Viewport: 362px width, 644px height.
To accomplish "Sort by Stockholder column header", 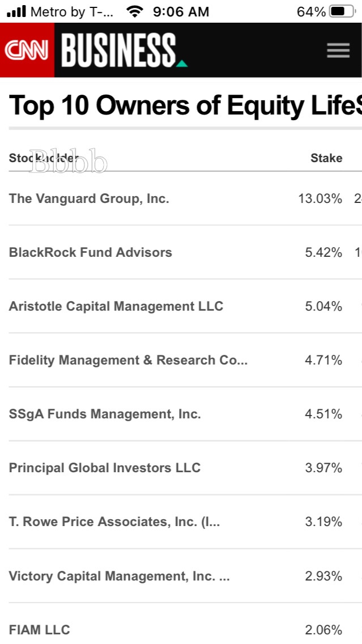I will pos(44,158).
